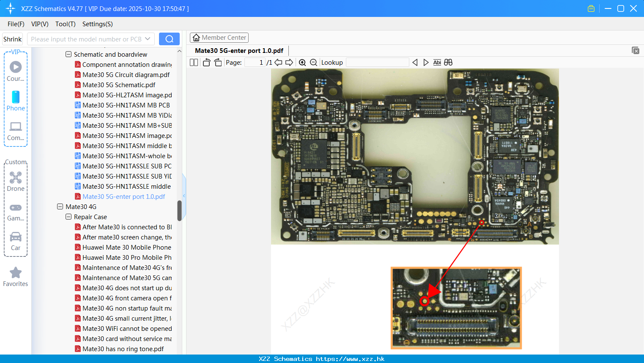
Task: Toggle the Abi whole-word match option
Action: click(437, 63)
